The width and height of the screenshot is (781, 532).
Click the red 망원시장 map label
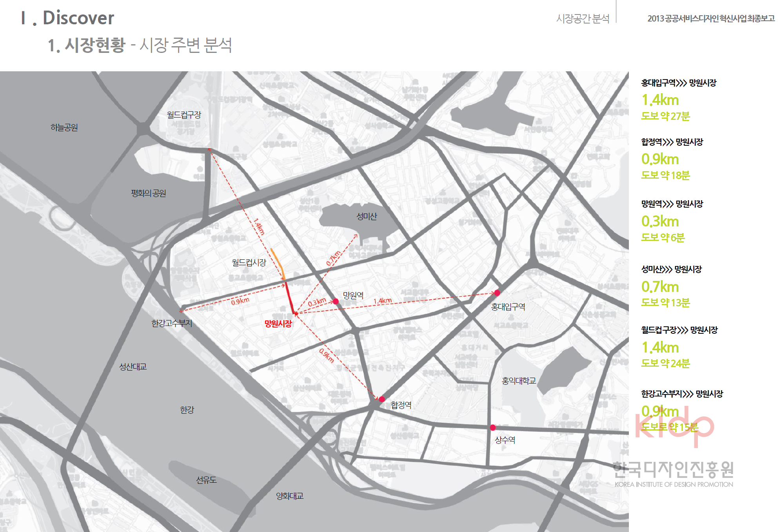(278, 324)
